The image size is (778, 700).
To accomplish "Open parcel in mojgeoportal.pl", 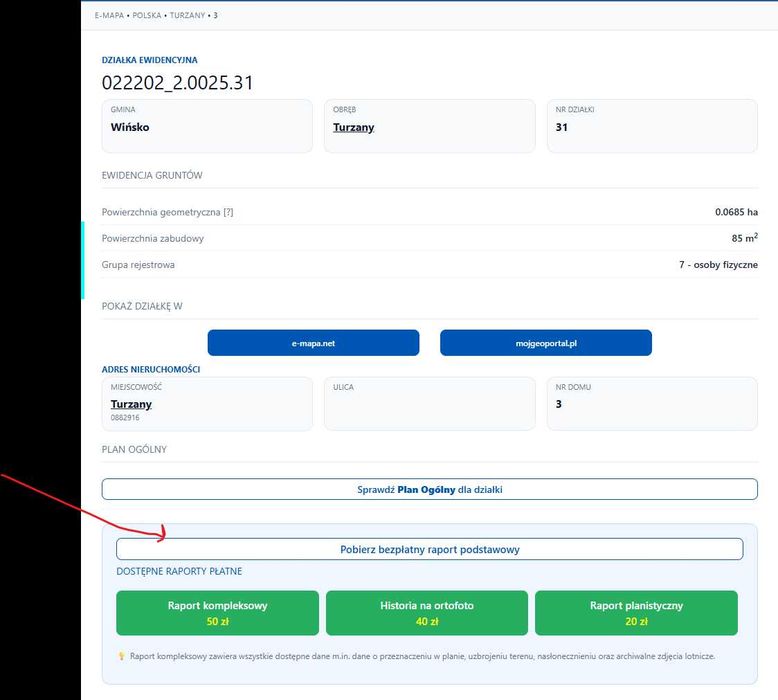I will [x=546, y=343].
